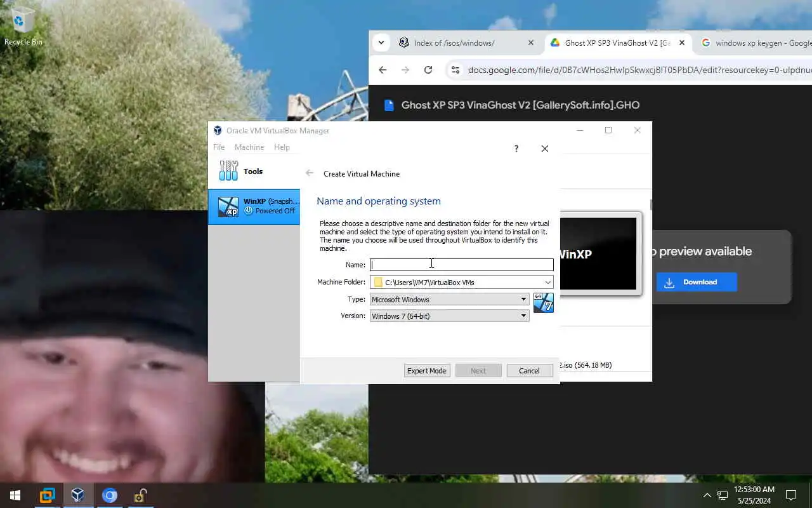Click the Windows 7 64-bit OS type icon

click(x=544, y=303)
